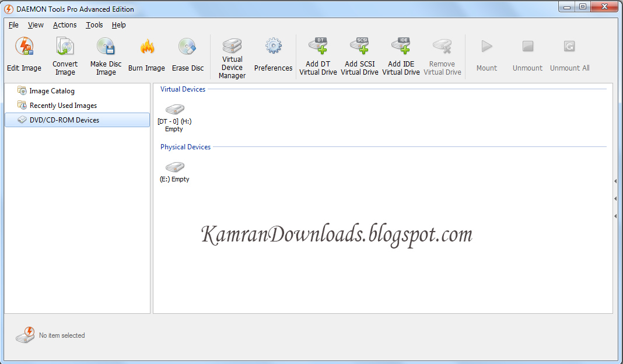Image resolution: width=623 pixels, height=364 pixels.
Task: Open the File menu
Action: 13,25
